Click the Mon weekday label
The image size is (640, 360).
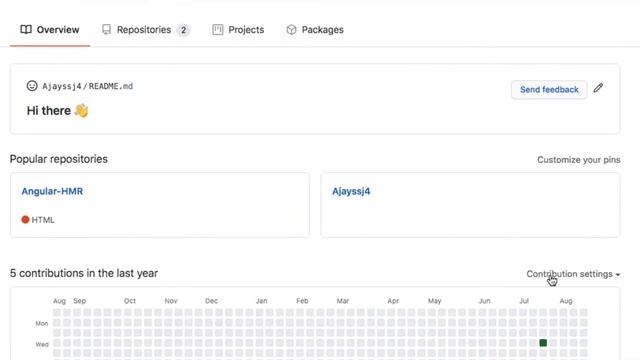click(x=42, y=323)
